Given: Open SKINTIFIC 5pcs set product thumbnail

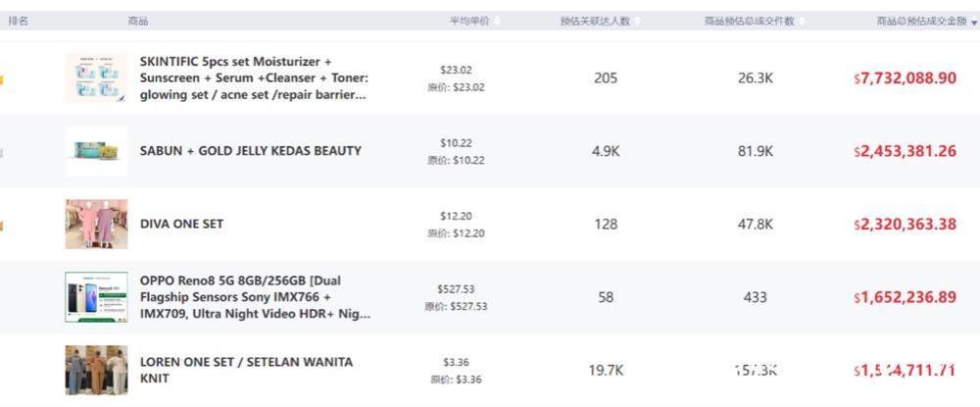Looking at the screenshot, I should click(x=96, y=78).
